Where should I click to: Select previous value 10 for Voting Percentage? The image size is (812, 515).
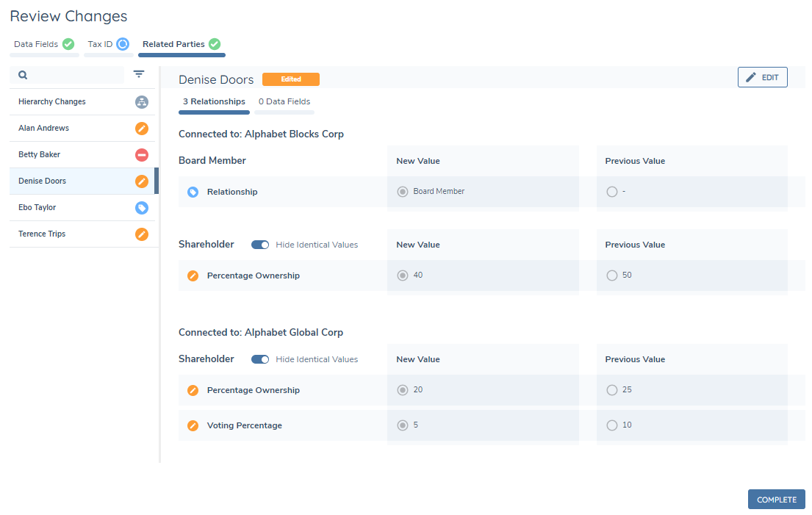612,425
